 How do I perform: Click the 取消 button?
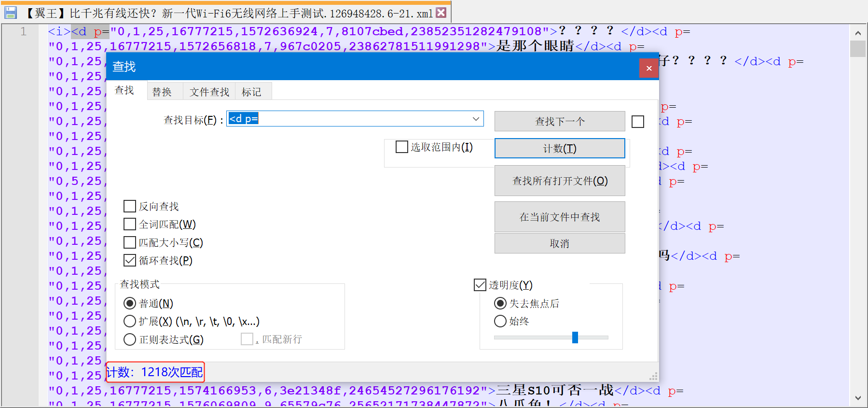pyautogui.click(x=560, y=243)
